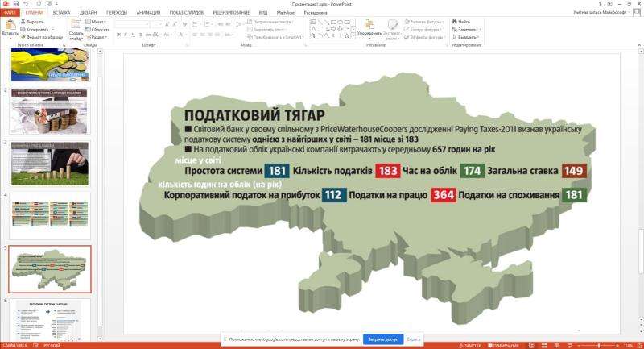Toggle the ЗАМЕТКИ notes pane in status bar
The width and height of the screenshot is (644, 349).
472,345
